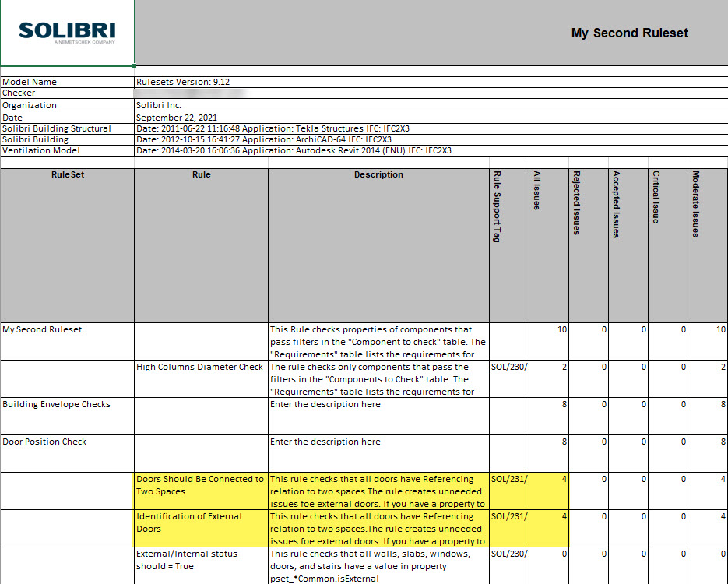Select 'Doors Should Be Connected to Two Spaces' cell
728x584 pixels.
coord(201,491)
